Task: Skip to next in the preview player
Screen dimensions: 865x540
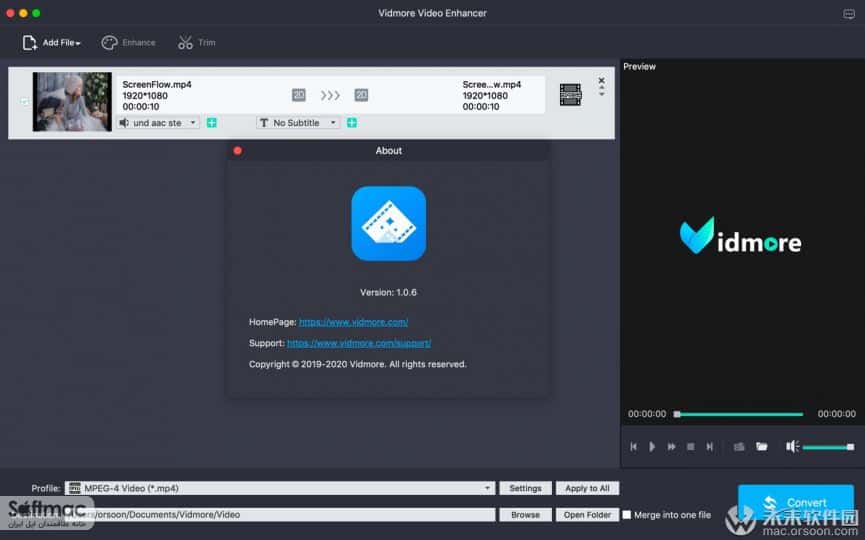Action: pos(709,447)
